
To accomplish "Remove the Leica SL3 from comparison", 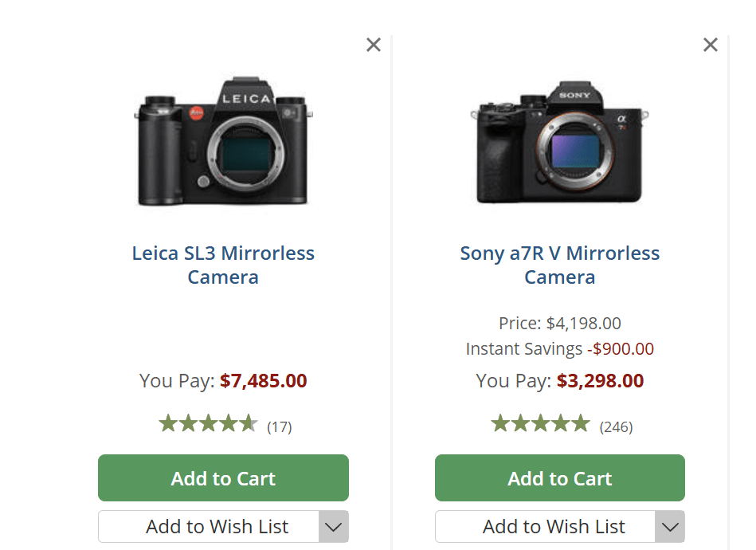I will click(374, 45).
